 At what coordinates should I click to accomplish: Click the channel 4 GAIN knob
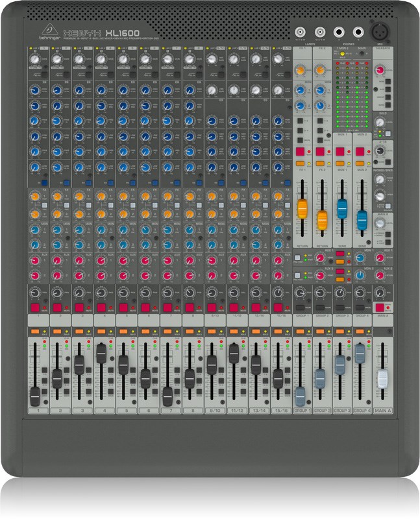click(x=101, y=59)
